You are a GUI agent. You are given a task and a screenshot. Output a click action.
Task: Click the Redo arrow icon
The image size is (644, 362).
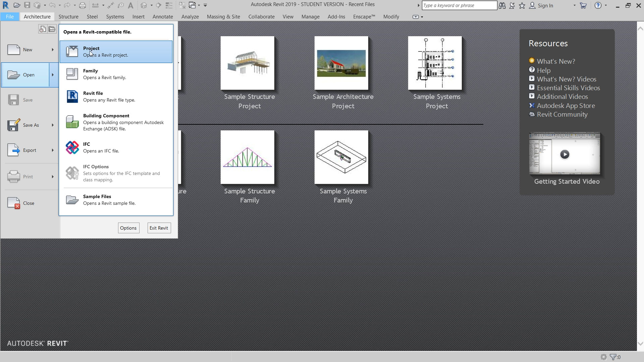coord(67,5)
